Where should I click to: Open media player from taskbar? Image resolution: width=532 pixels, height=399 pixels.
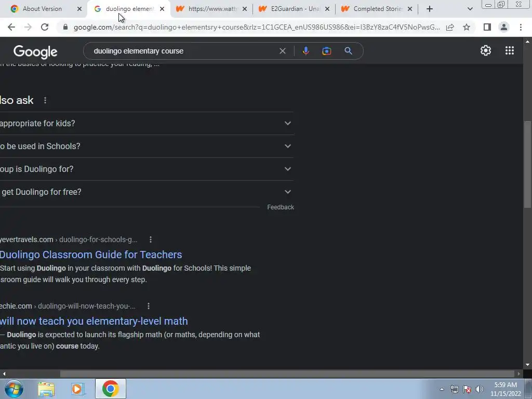tap(78, 389)
